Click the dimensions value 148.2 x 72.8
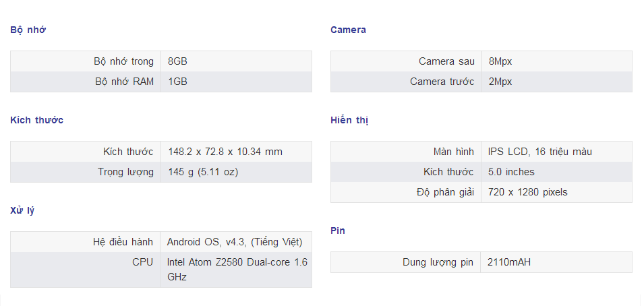644x306 pixels. (x=225, y=152)
